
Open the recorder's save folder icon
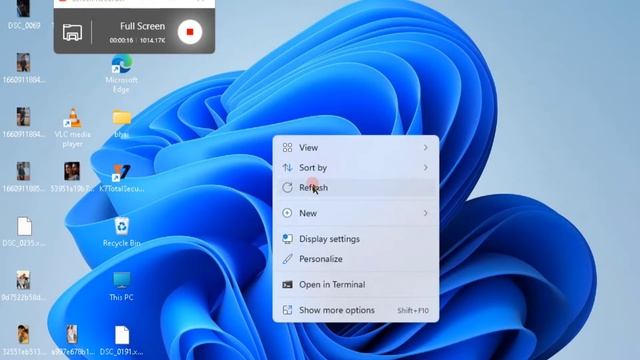[72, 32]
